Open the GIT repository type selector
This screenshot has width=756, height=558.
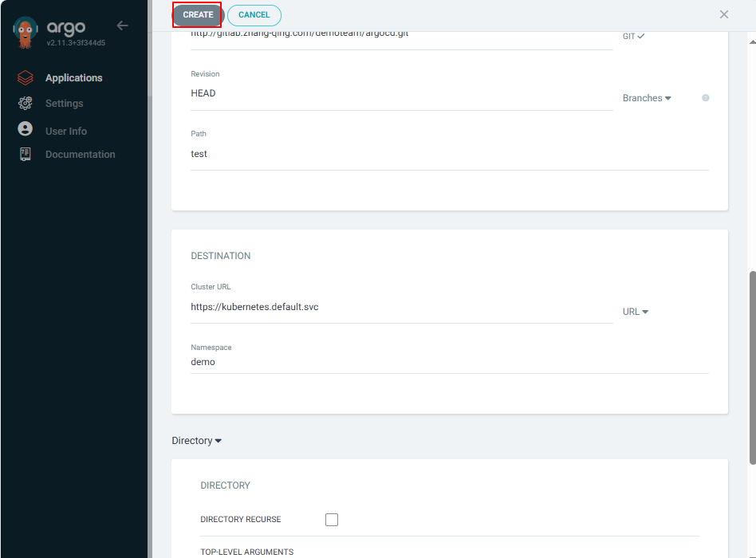tap(633, 36)
